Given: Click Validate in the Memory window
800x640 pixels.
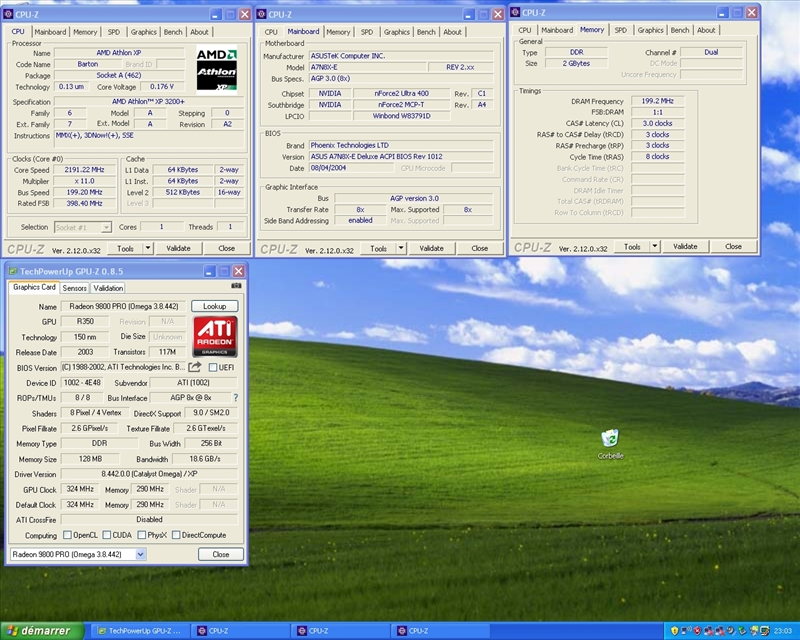Looking at the screenshot, I should [685, 247].
